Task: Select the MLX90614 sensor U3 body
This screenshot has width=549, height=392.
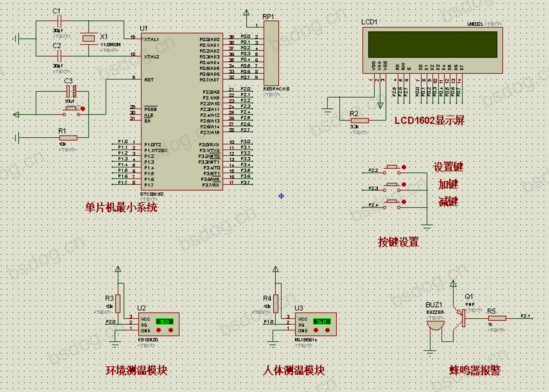Action: tap(316, 324)
